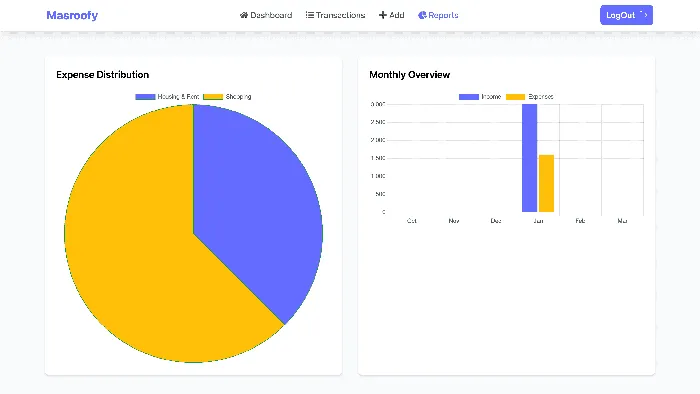Screen dimensions: 700x394
Task: Toggle the Shopping legend swatch
Action: click(x=213, y=97)
